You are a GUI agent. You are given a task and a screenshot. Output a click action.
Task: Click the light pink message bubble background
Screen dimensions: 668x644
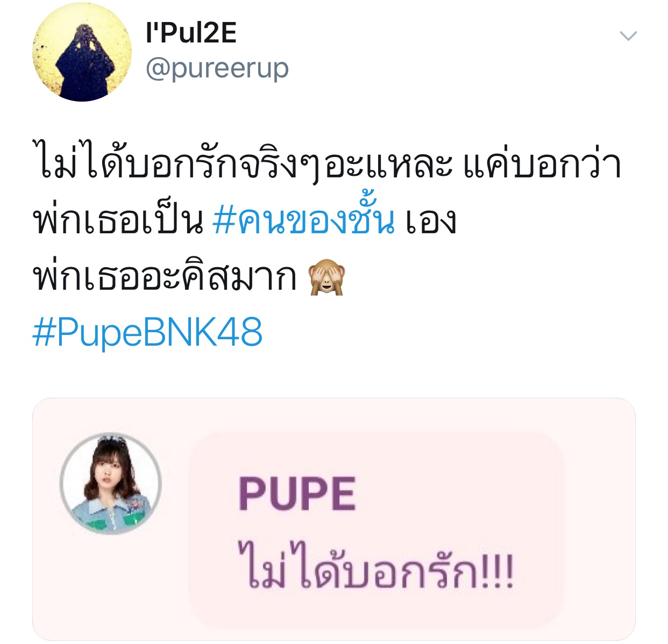point(376,529)
